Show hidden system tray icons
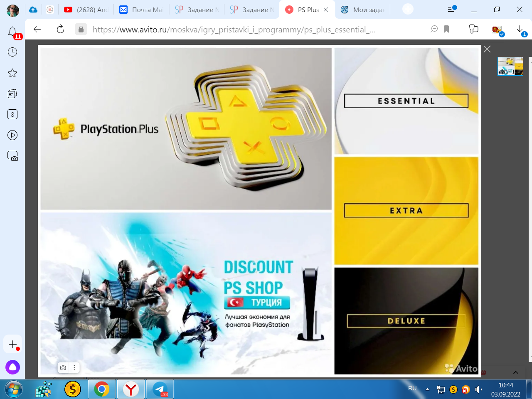 427,389
